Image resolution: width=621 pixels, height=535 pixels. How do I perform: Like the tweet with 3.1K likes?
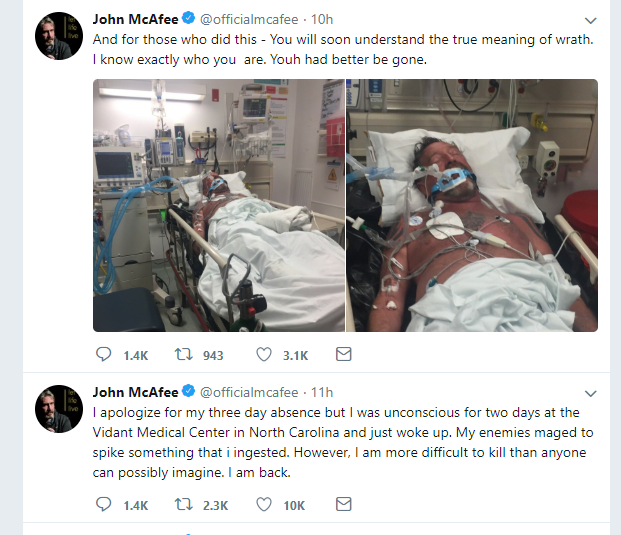pyautogui.click(x=265, y=355)
